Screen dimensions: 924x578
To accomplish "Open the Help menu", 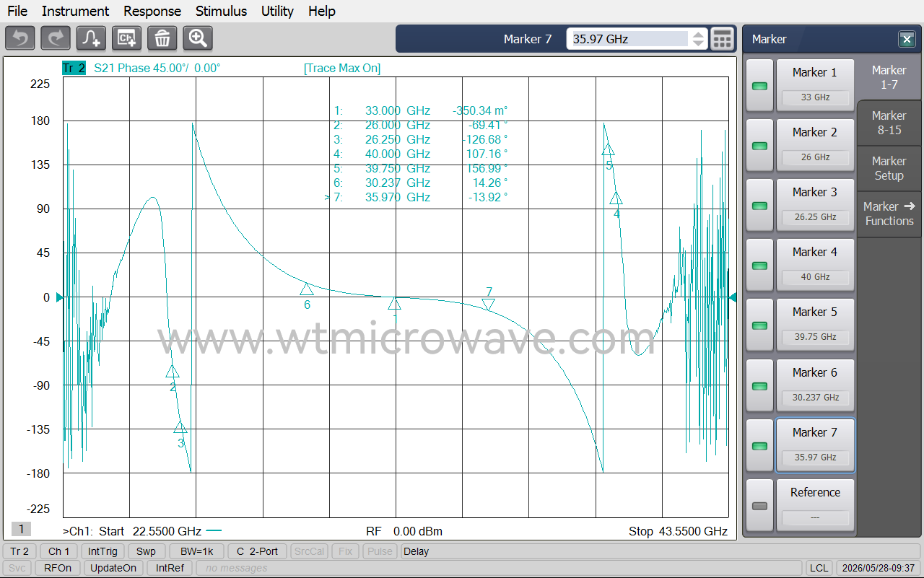I will click(x=321, y=11).
